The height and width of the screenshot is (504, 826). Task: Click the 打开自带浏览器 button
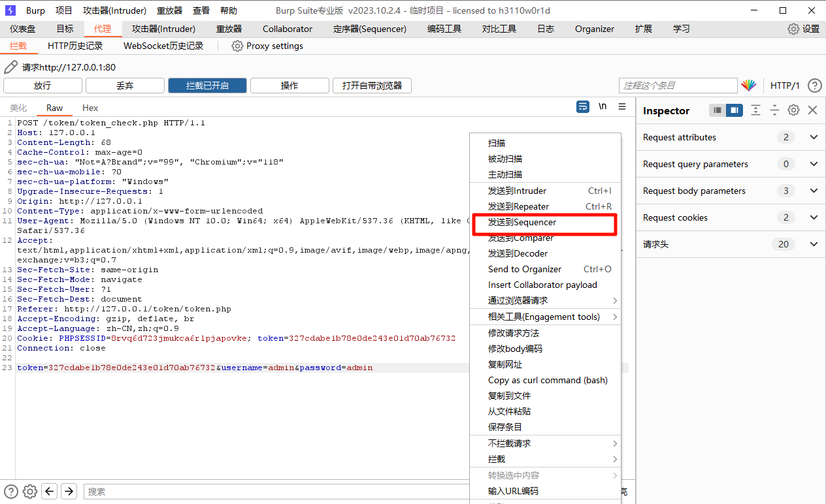[372, 86]
